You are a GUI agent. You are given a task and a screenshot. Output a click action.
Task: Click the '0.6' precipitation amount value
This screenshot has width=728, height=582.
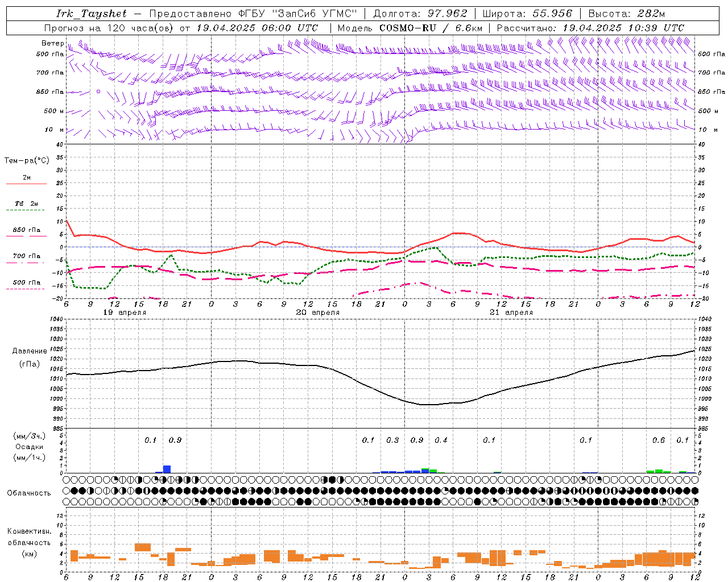pos(659,440)
